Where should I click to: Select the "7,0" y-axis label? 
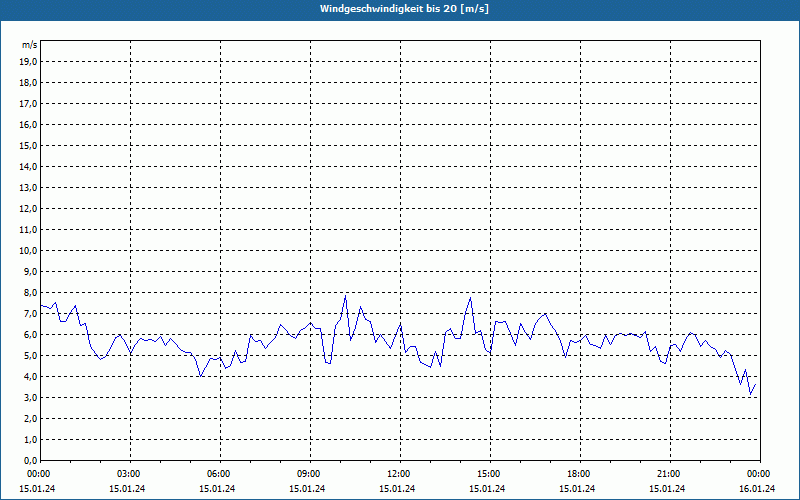click(x=30, y=314)
